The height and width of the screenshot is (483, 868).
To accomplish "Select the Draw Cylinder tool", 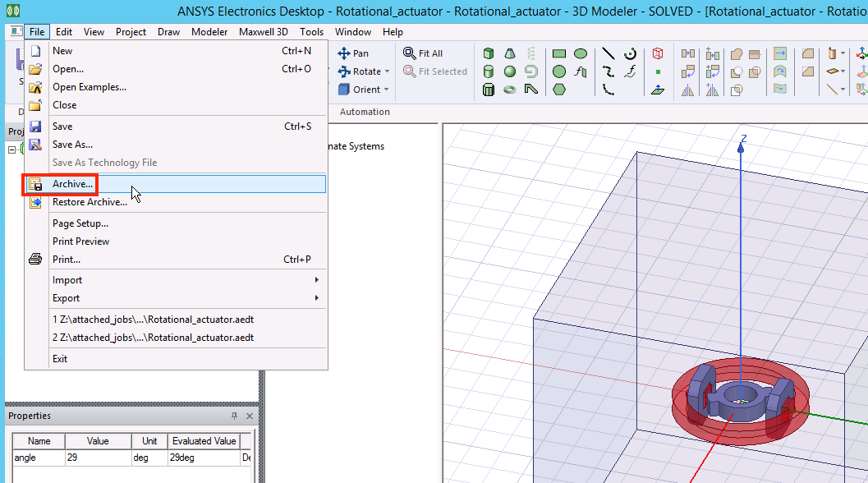I will click(x=489, y=71).
